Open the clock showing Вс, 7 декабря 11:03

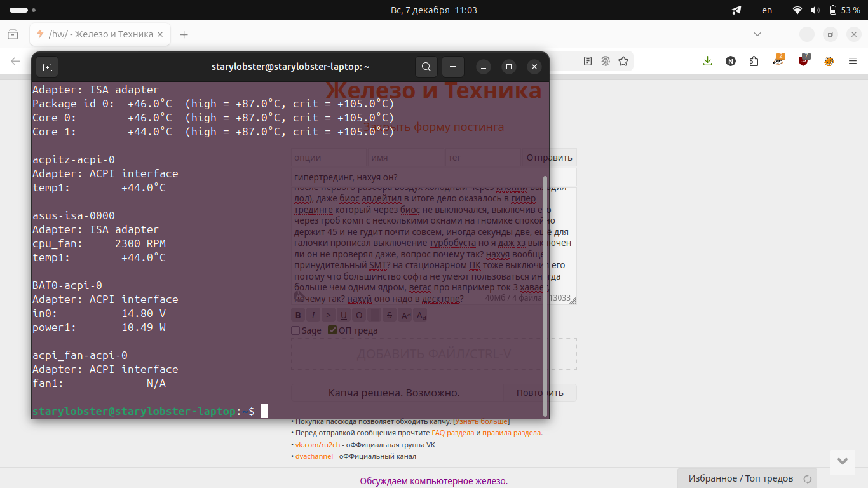433,10
